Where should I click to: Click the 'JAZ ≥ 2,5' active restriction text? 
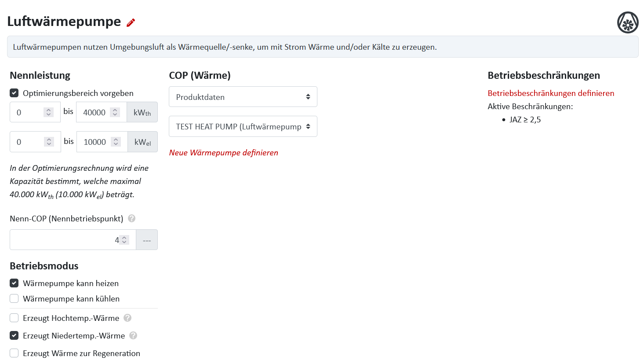pyautogui.click(x=525, y=120)
